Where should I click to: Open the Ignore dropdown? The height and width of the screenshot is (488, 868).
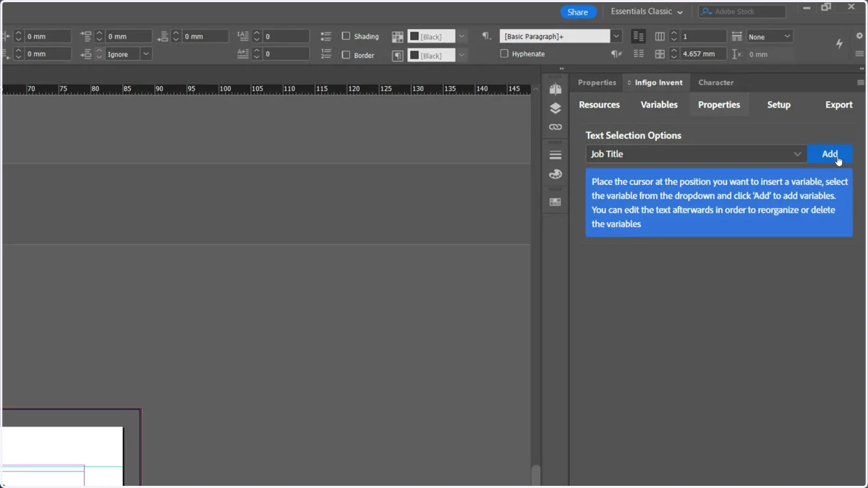click(x=129, y=54)
